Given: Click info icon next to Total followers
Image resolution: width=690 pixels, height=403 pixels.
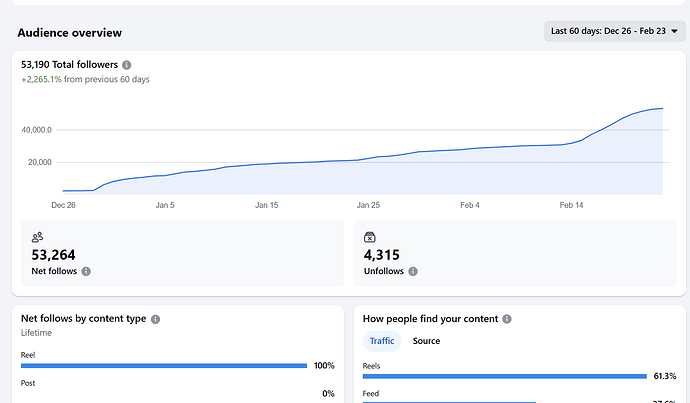Looking at the screenshot, I should [x=126, y=65].
